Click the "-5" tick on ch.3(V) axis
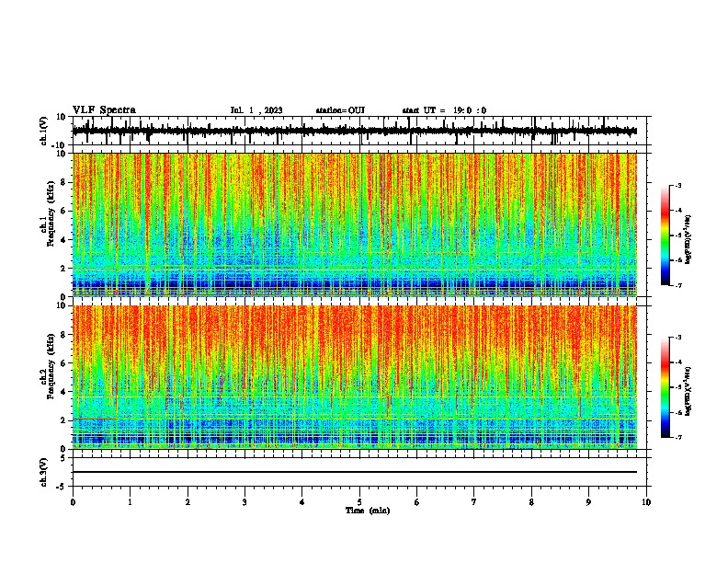The width and height of the screenshot is (728, 563). pyautogui.click(x=63, y=487)
